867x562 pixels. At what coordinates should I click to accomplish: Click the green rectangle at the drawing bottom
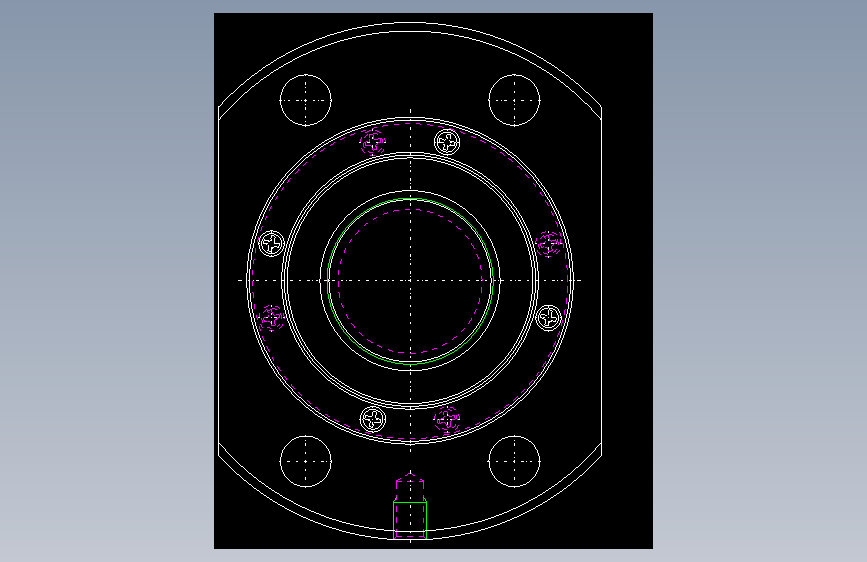coord(410,519)
